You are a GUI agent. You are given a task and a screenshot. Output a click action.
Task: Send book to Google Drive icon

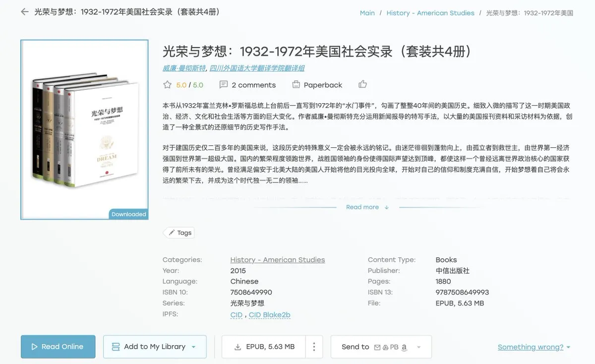385,347
